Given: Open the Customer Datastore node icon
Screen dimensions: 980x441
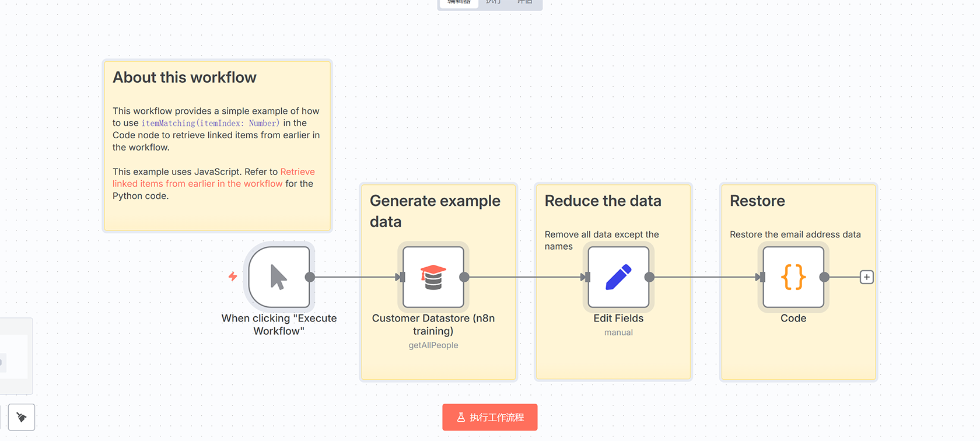Looking at the screenshot, I should [x=433, y=277].
